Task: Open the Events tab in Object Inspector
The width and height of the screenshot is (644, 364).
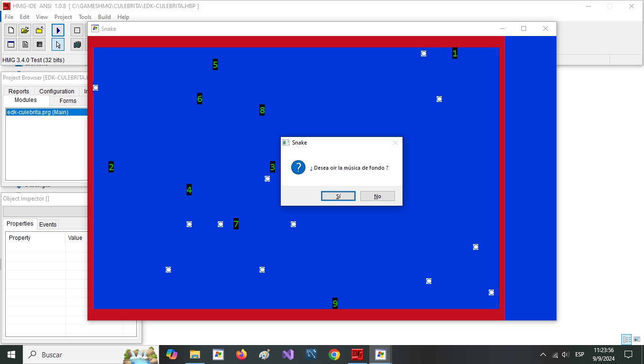Action: tap(48, 225)
